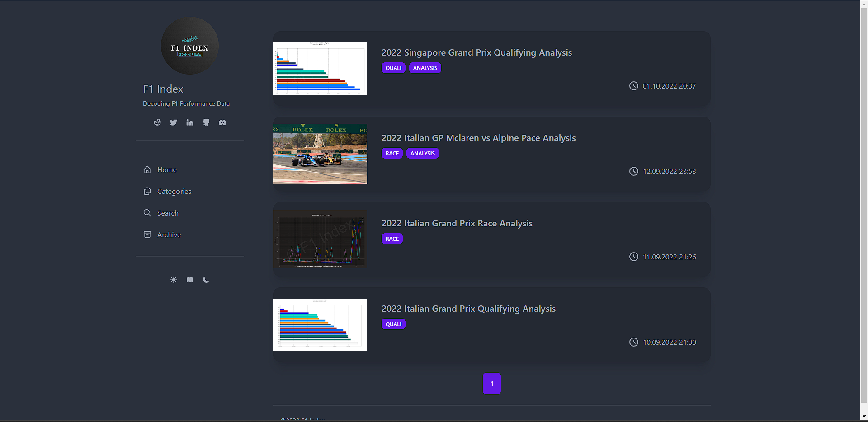Open Mclaren vs Alpine race photo thumbnail
Viewport: 868px width, 422px height.
tap(320, 154)
